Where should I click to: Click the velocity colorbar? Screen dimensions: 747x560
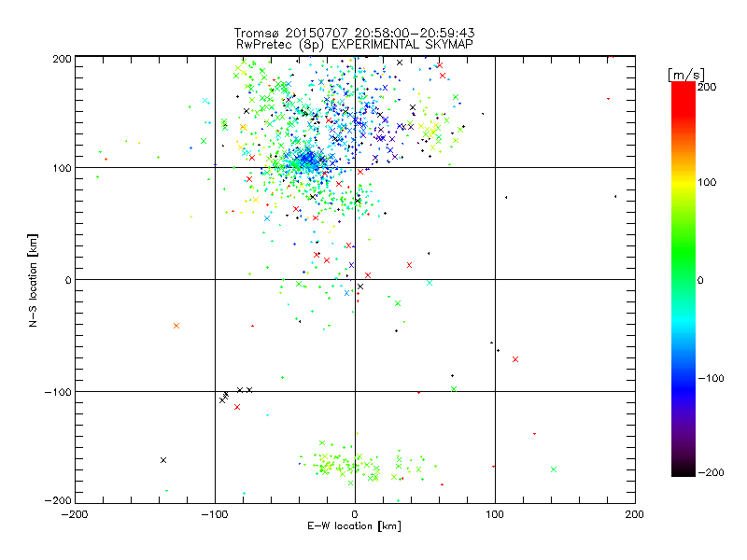684,279
